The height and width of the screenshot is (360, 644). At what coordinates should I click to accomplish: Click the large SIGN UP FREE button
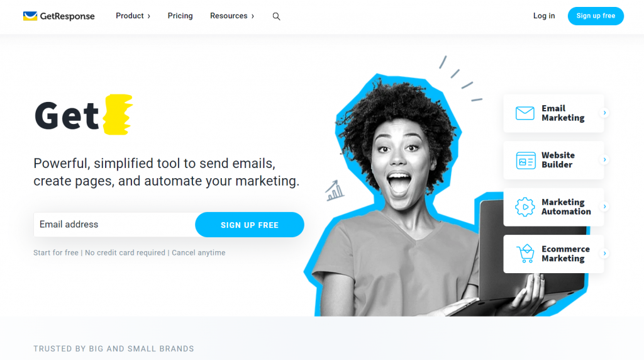point(250,225)
